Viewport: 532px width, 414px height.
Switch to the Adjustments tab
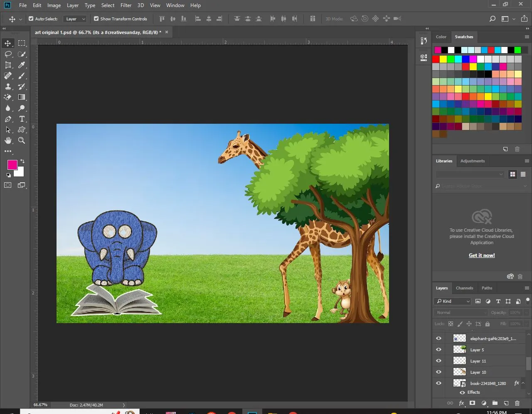point(472,161)
